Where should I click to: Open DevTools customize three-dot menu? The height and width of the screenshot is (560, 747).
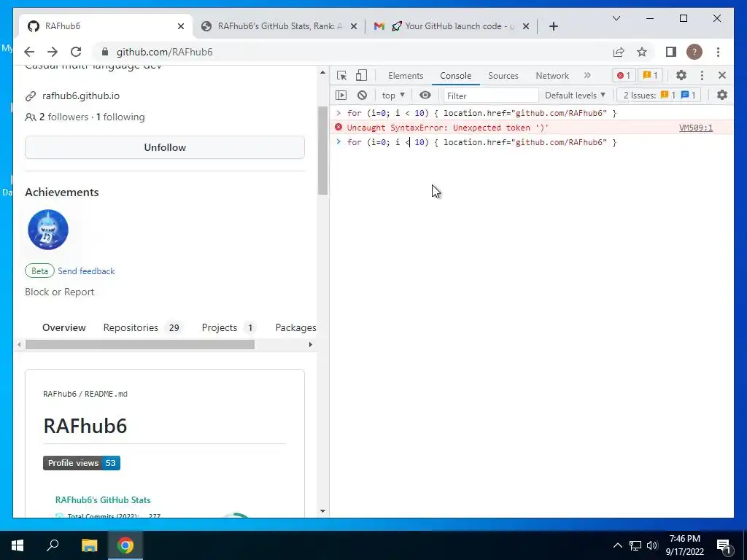(x=702, y=75)
